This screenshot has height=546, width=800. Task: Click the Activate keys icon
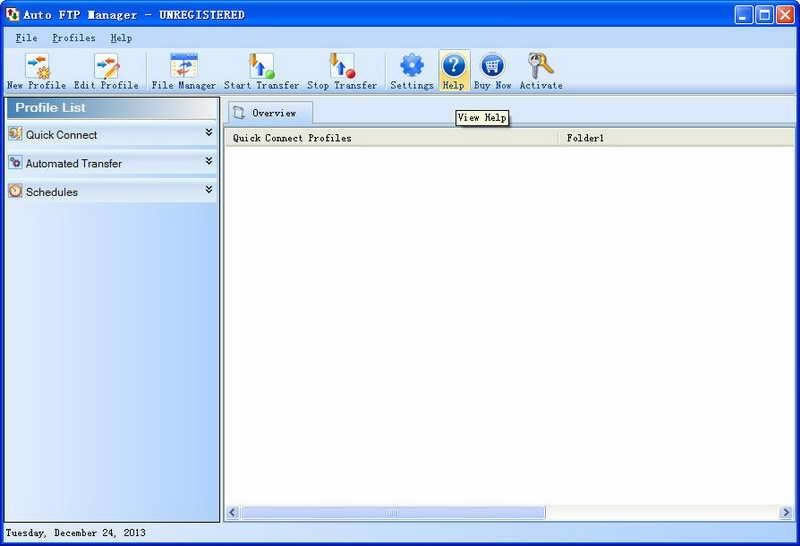click(540, 67)
